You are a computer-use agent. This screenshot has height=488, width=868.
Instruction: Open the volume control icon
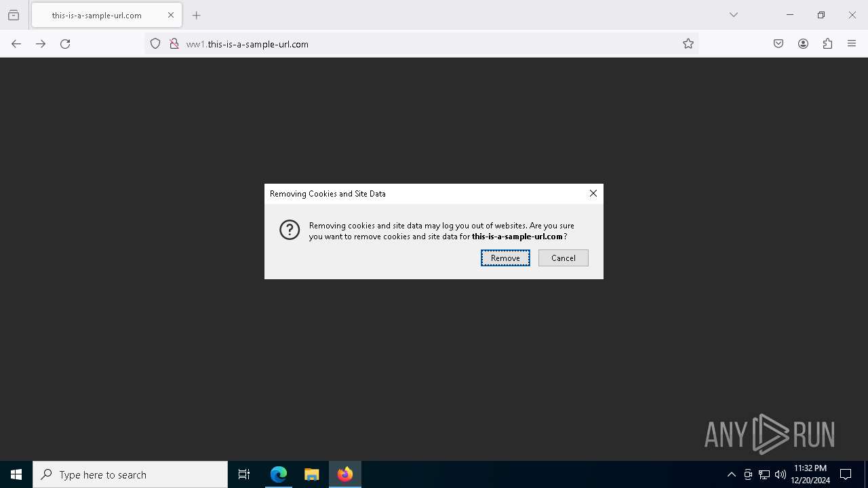point(781,474)
